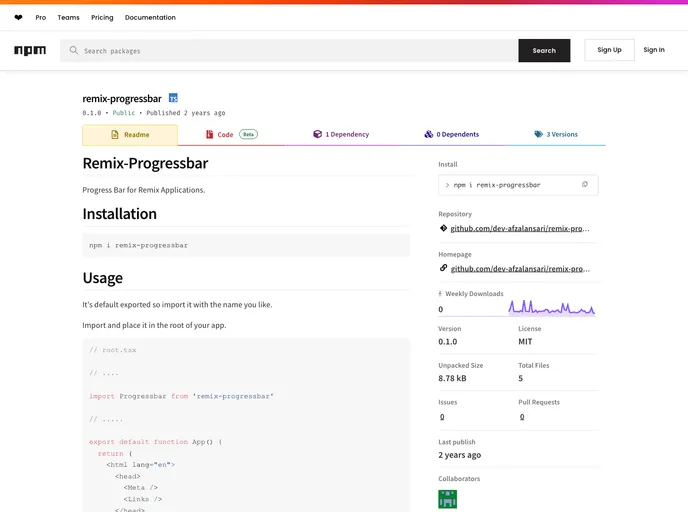Click the Sign In link

click(654, 50)
